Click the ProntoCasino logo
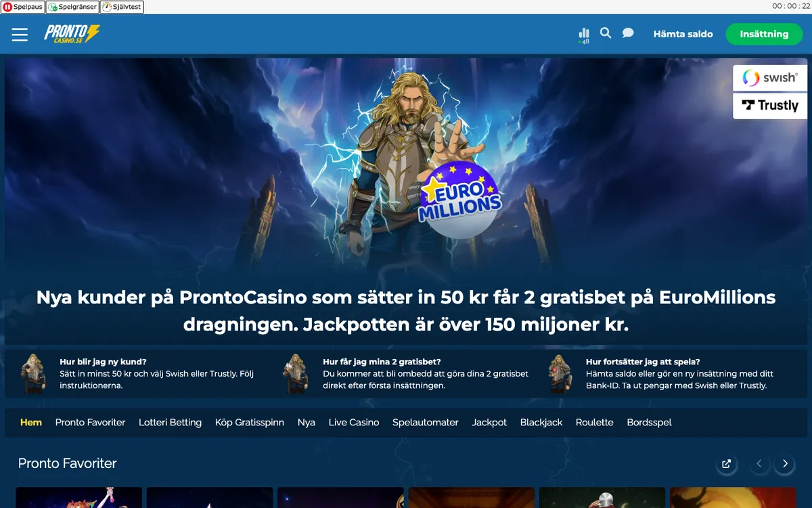 [x=72, y=34]
